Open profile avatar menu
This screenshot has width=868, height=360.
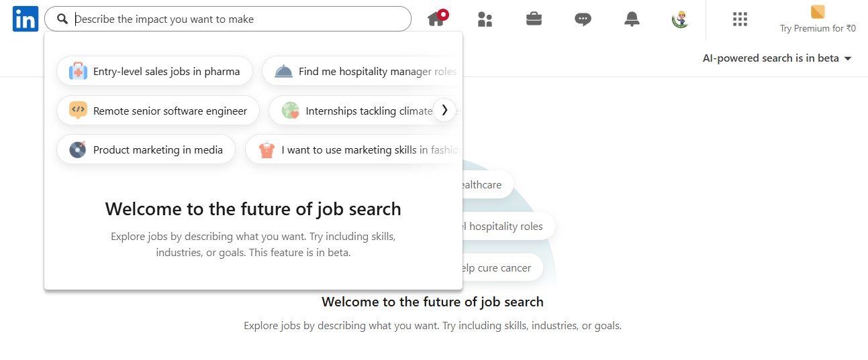click(x=680, y=19)
